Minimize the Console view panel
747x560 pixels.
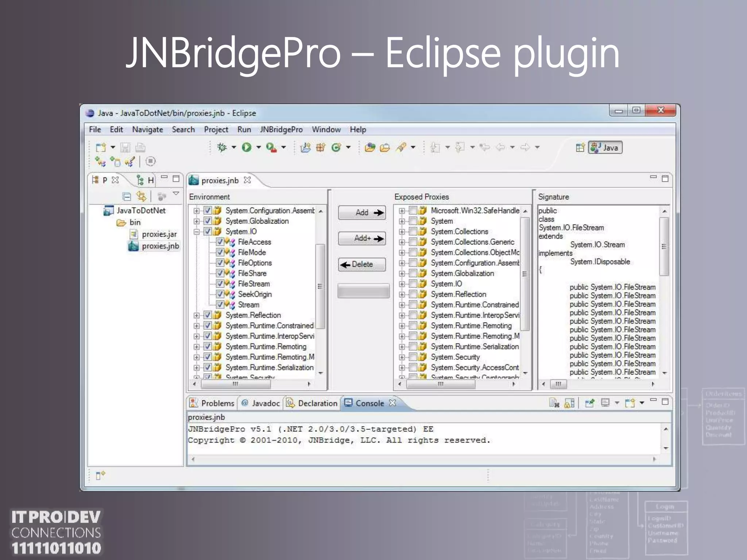click(653, 400)
